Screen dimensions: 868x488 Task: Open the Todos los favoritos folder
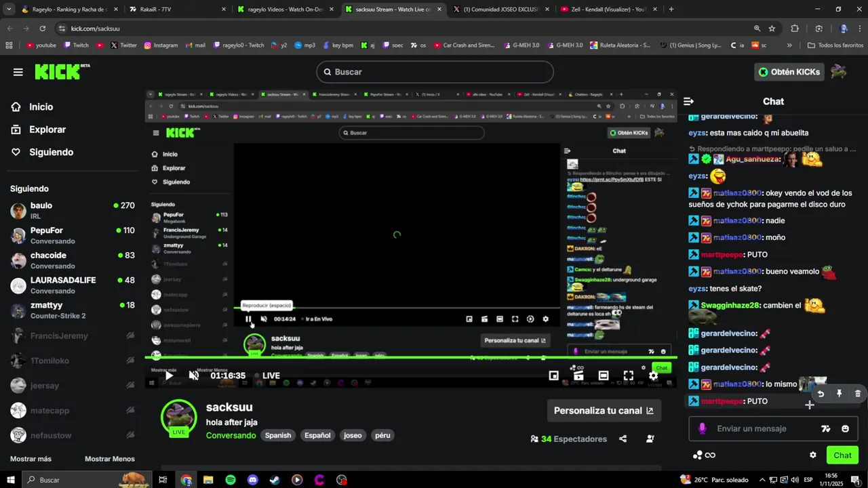click(835, 45)
